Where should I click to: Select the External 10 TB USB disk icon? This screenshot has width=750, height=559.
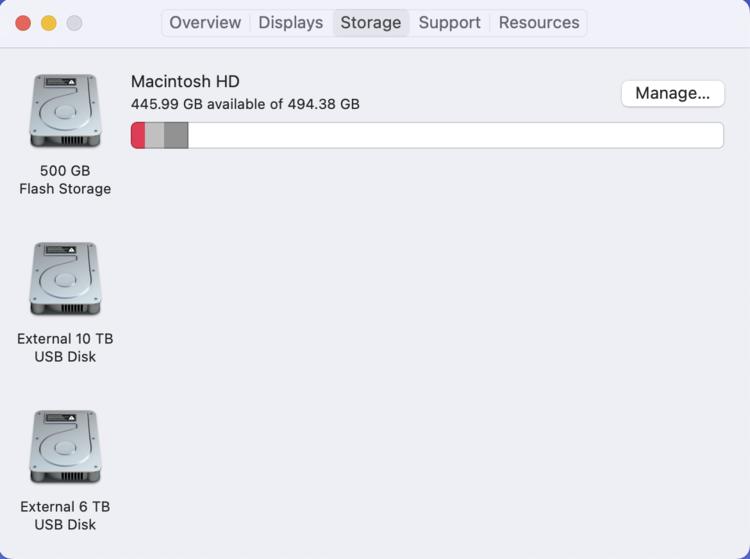65,279
